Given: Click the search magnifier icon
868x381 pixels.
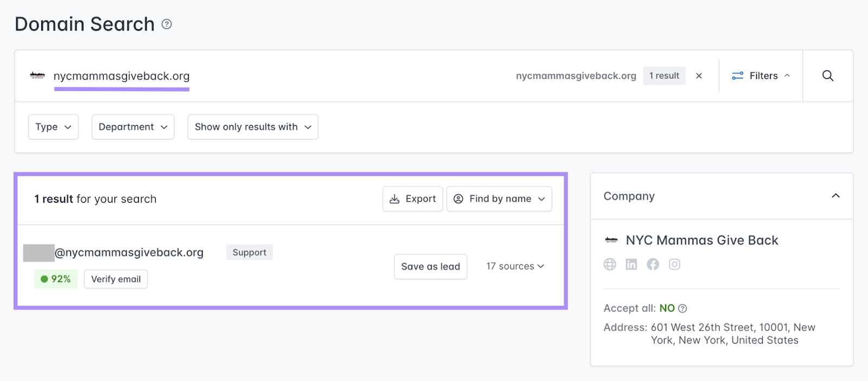Looking at the screenshot, I should (x=828, y=76).
